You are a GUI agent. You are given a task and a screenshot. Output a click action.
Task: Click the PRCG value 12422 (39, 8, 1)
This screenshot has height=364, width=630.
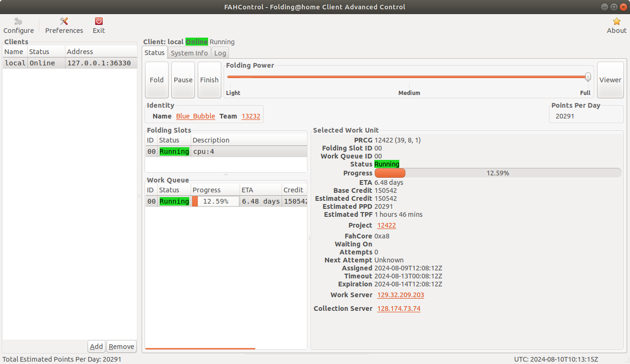[398, 140]
